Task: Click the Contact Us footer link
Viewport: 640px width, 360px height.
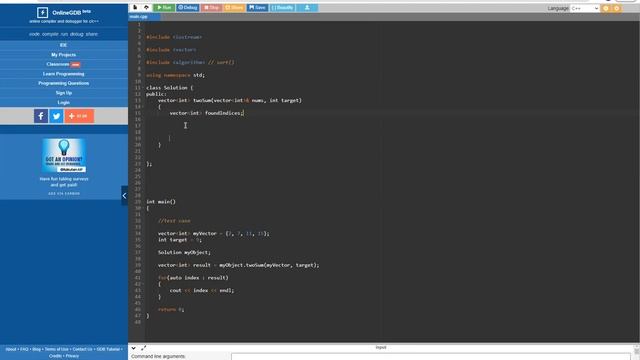Action: (x=82, y=349)
